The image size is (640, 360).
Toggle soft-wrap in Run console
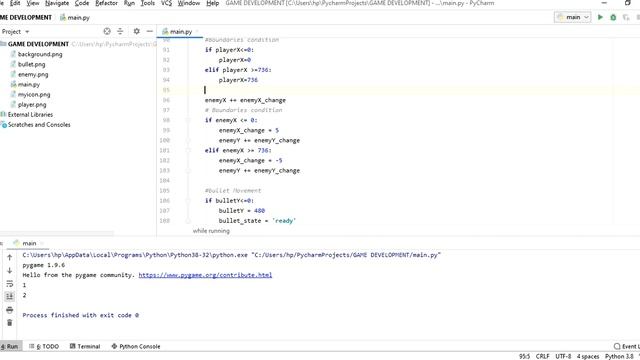pyautogui.click(x=9, y=284)
